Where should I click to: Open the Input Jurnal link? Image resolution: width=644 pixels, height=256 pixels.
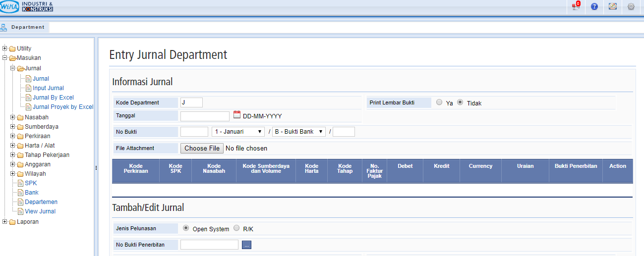[48, 88]
